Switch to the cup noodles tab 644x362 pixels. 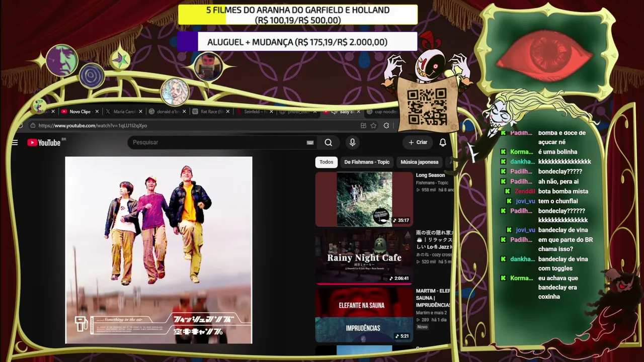click(382, 112)
